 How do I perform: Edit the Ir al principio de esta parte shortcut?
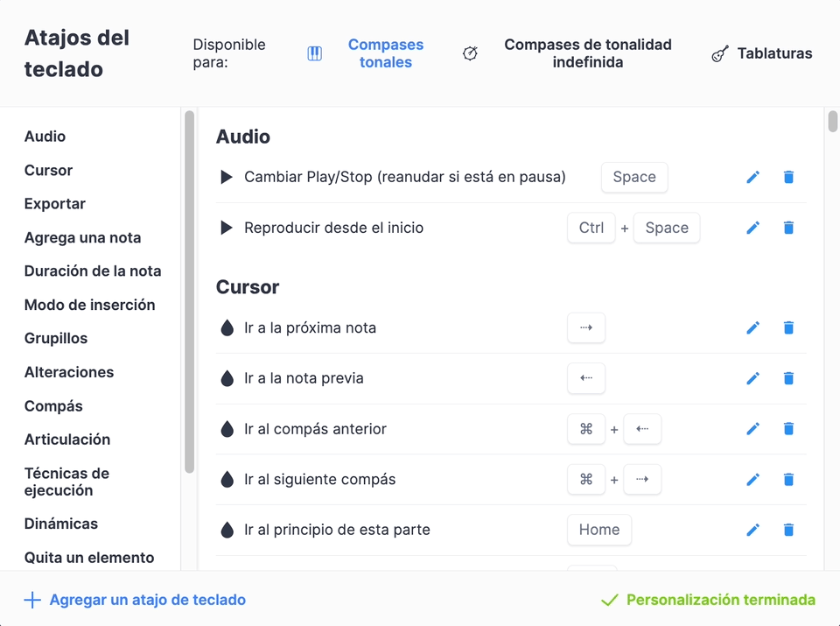752,530
